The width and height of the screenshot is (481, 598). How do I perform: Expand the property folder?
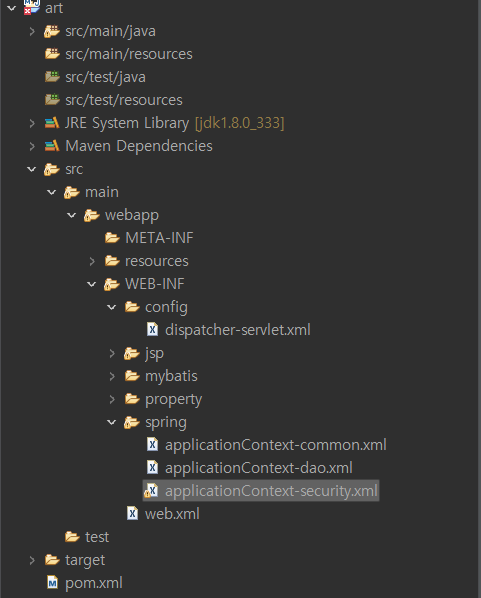pyautogui.click(x=112, y=399)
